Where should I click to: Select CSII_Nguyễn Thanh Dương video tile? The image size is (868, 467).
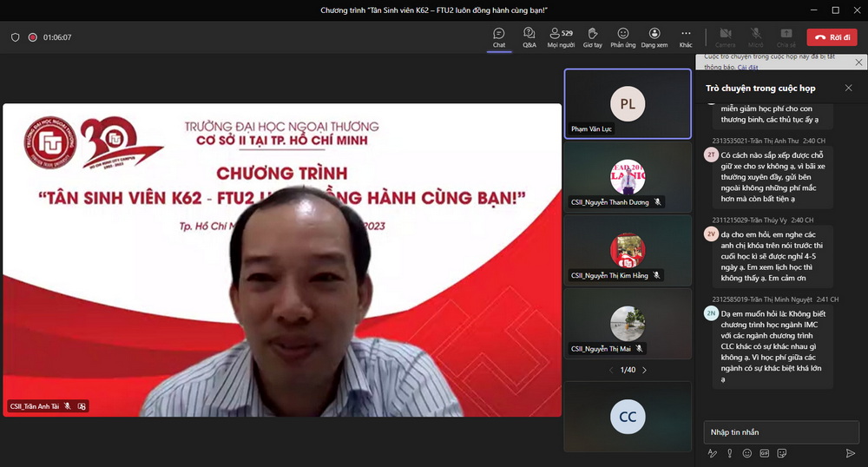(x=628, y=177)
